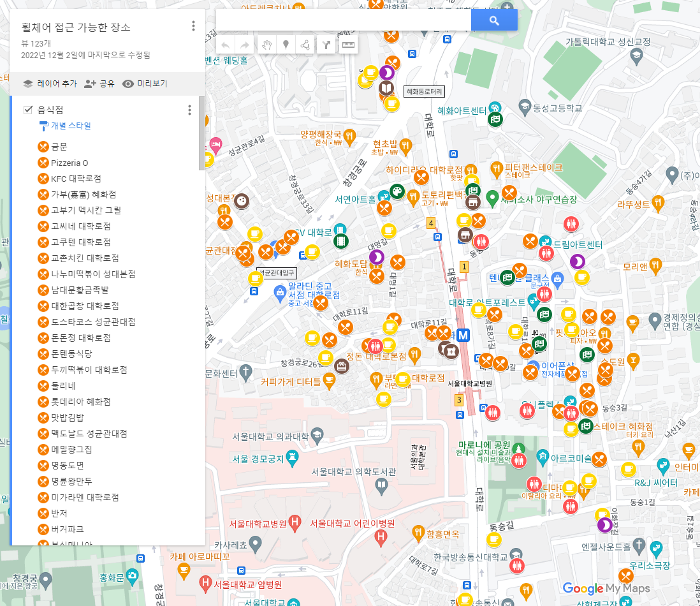
Task: Click the 서울 경모궁지 landmark marker
Action: tap(292, 459)
